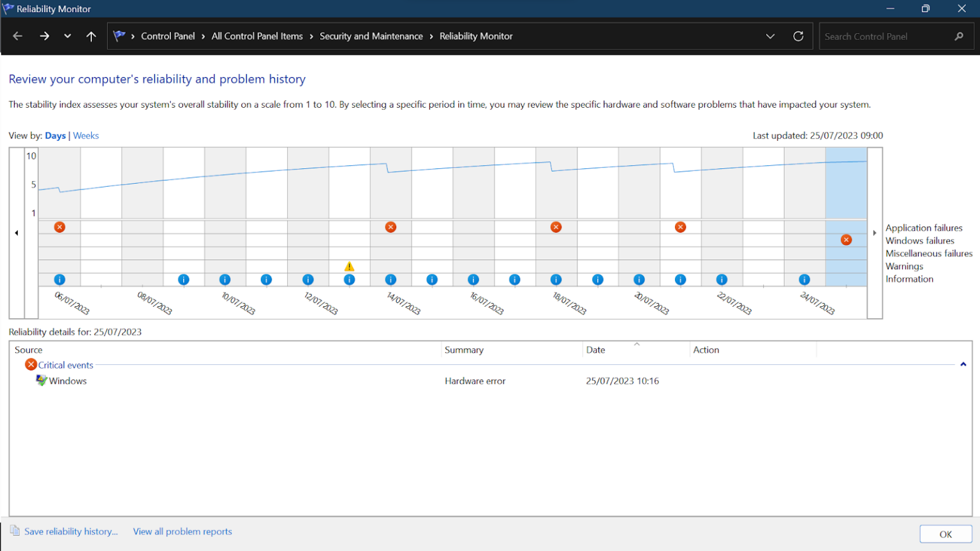Navigate to Control Panel via the breadcrumb
Screen dimensions: 980x551
coord(168,36)
